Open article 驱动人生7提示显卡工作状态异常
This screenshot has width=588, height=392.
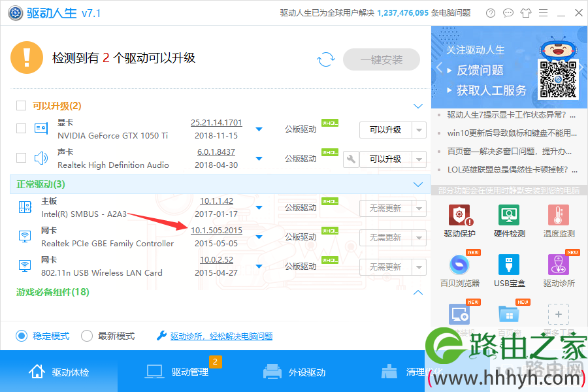coord(511,115)
